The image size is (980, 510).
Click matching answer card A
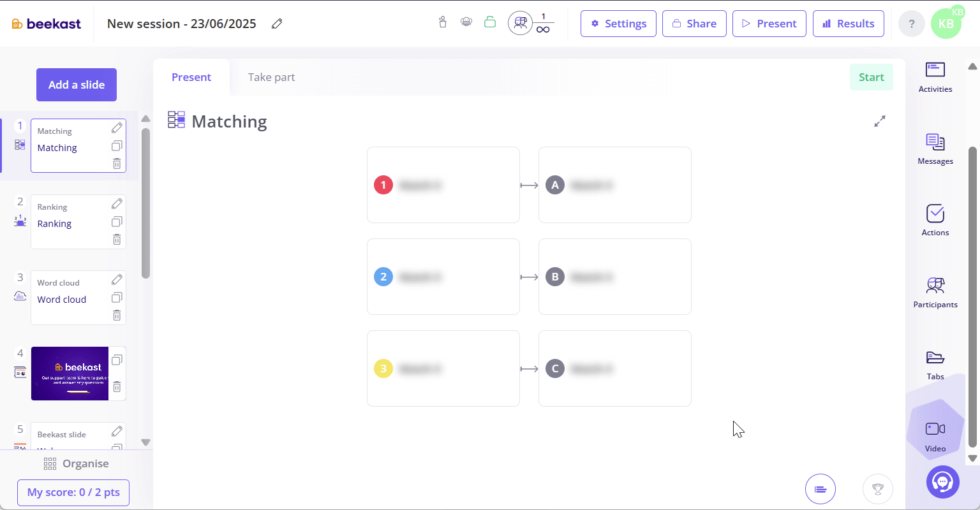click(x=615, y=185)
